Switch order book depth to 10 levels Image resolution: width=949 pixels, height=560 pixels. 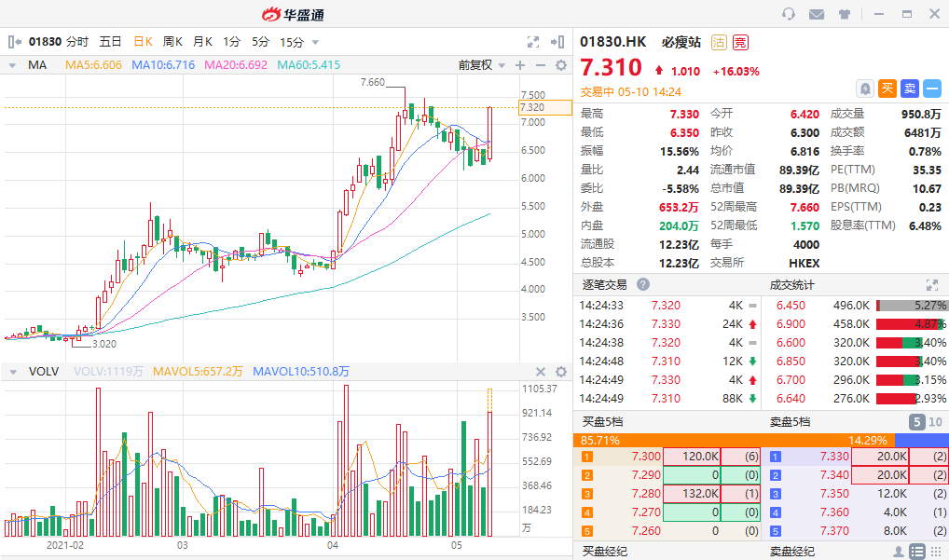[x=935, y=422]
